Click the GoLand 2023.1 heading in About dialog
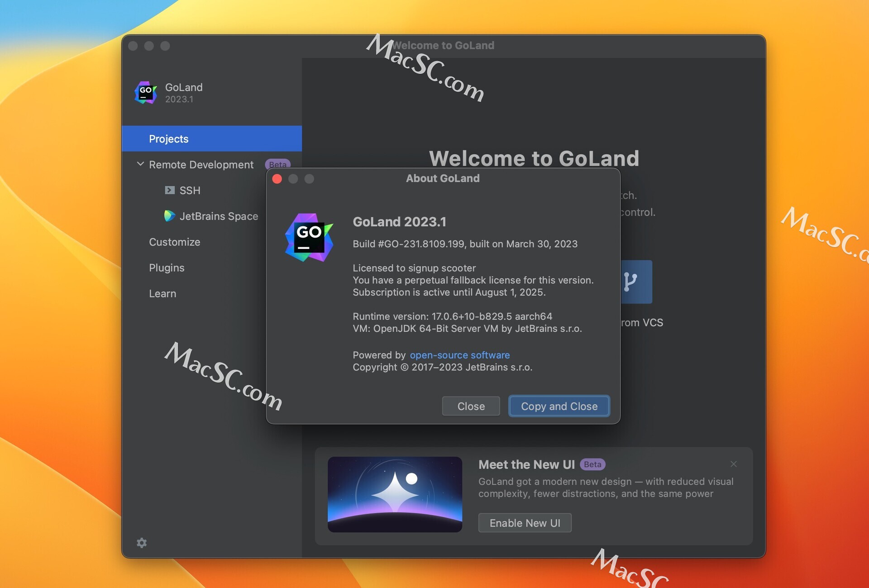 (399, 222)
